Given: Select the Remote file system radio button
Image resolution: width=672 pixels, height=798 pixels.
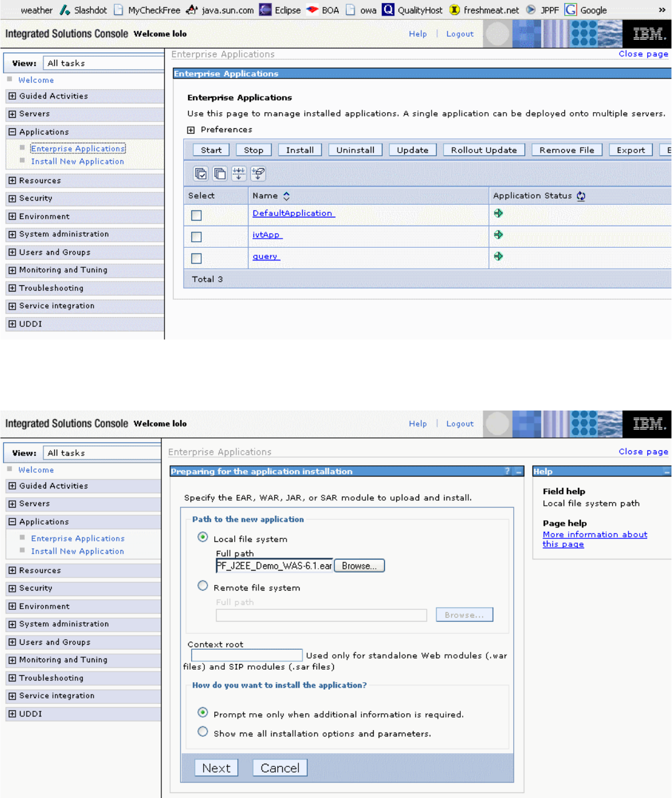Looking at the screenshot, I should tap(202, 586).
